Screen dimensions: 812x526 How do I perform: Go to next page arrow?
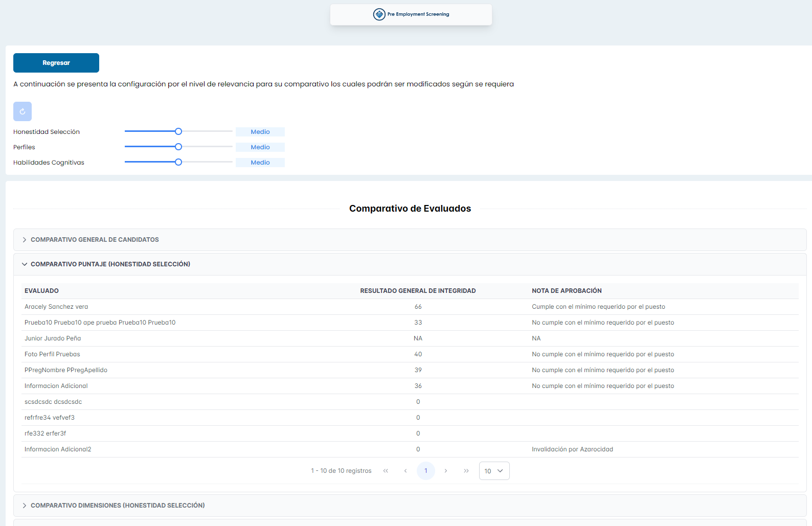pos(446,471)
